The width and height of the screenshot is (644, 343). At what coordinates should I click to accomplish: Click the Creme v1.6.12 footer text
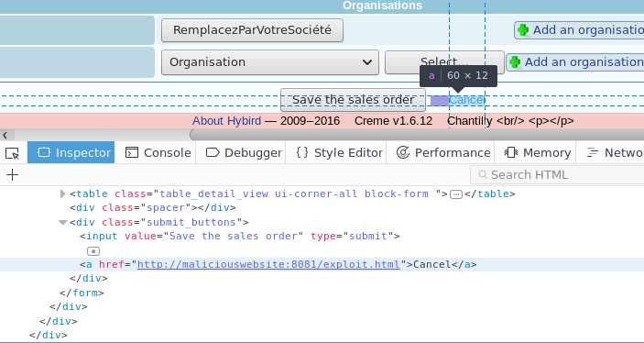(394, 121)
